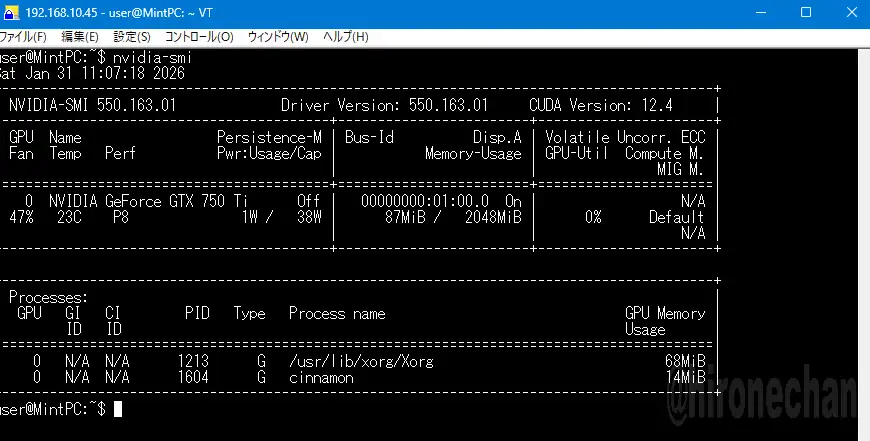
Task: Open the 編集(E) menu
Action: click(79, 37)
